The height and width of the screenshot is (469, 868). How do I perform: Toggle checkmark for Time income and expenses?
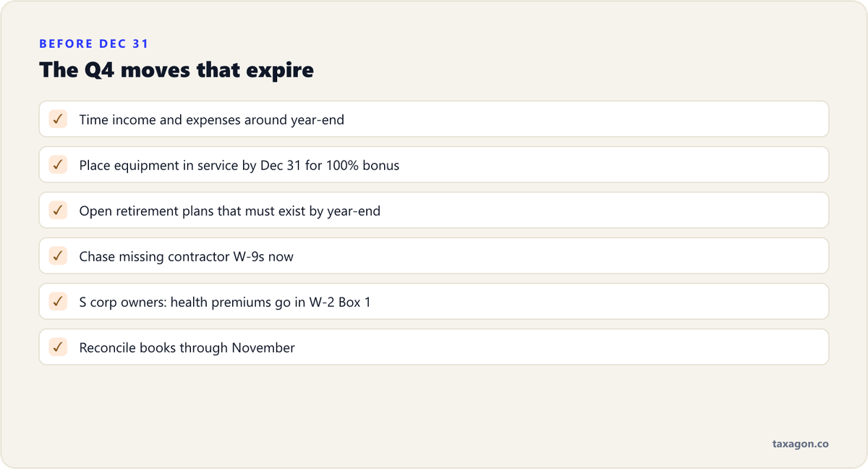coord(58,119)
